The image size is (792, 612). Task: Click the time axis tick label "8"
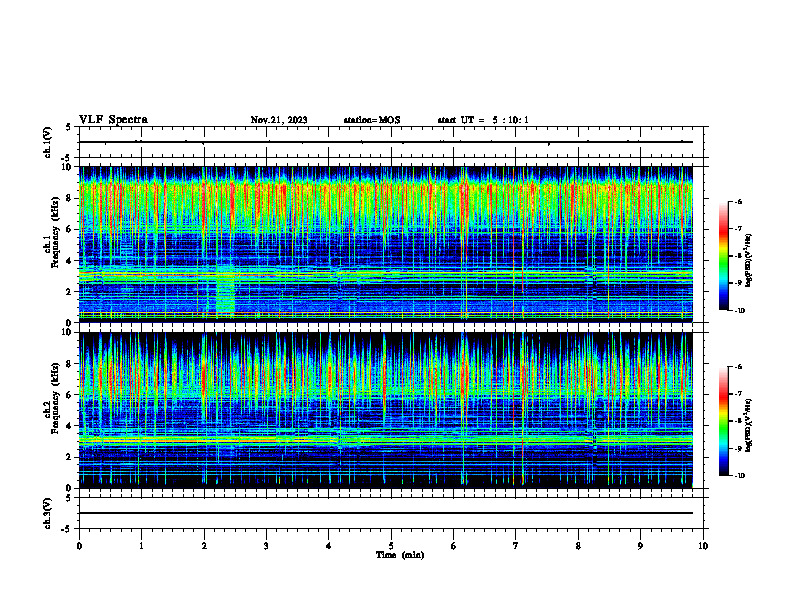click(578, 546)
